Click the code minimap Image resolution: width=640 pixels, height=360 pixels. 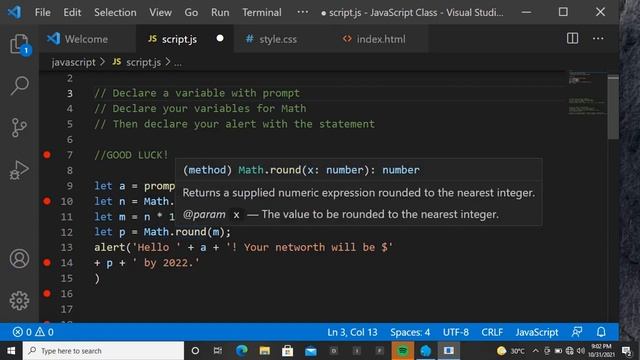[587, 94]
